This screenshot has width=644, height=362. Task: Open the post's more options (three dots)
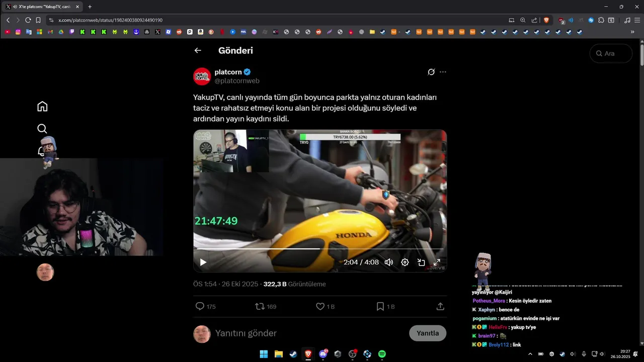click(443, 72)
